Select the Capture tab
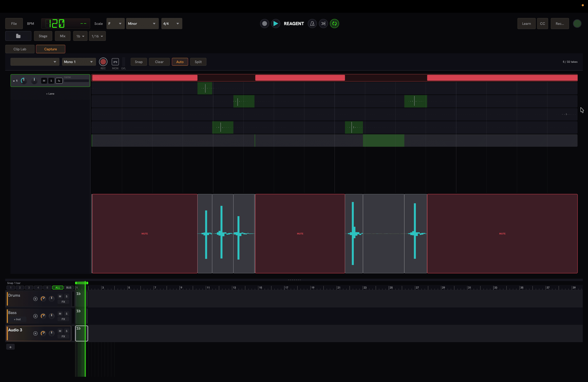Viewport: 588px width, 382px height. [x=51, y=49]
